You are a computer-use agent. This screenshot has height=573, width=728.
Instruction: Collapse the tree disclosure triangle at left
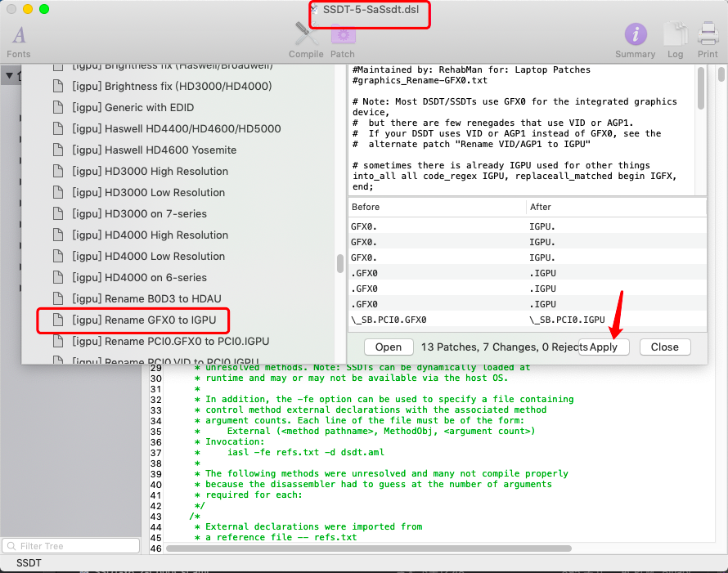(9, 75)
